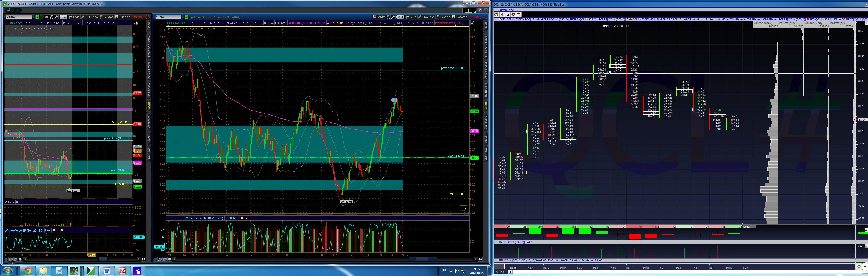The height and width of the screenshot is (276, 868).
Task: Click the green 4 badge beside right chart symbol
Action: pyautogui.click(x=187, y=17)
